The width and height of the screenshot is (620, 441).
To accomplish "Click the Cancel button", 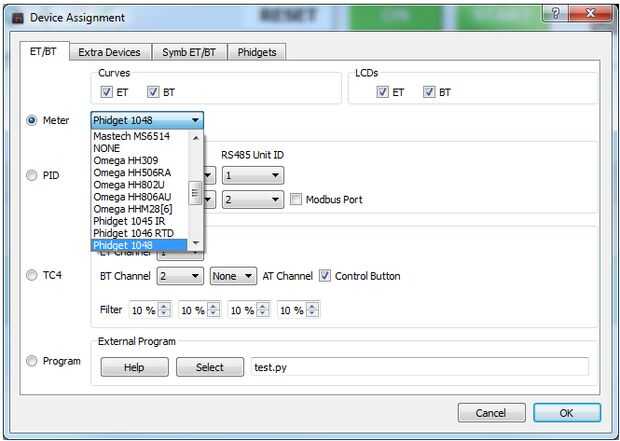I will tap(491, 413).
